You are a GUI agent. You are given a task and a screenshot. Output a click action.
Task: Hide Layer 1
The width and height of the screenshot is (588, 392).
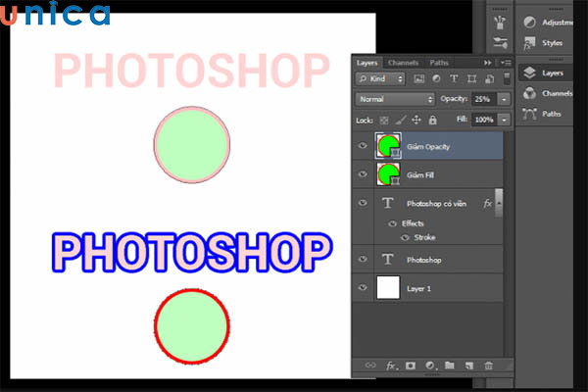[x=363, y=287]
